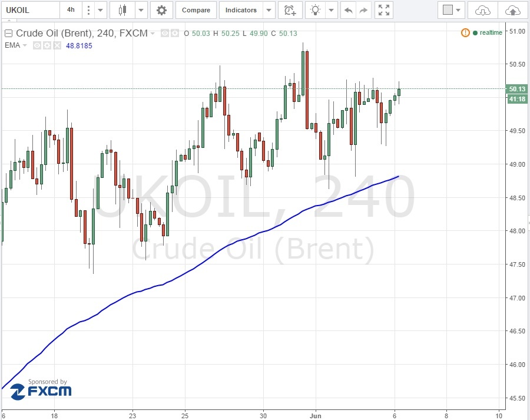Click the realtime status label
This screenshot has height=420, width=530.
491,33
